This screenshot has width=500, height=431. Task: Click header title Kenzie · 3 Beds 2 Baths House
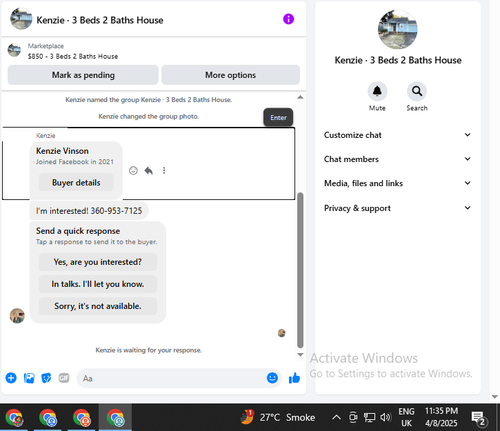(x=100, y=20)
